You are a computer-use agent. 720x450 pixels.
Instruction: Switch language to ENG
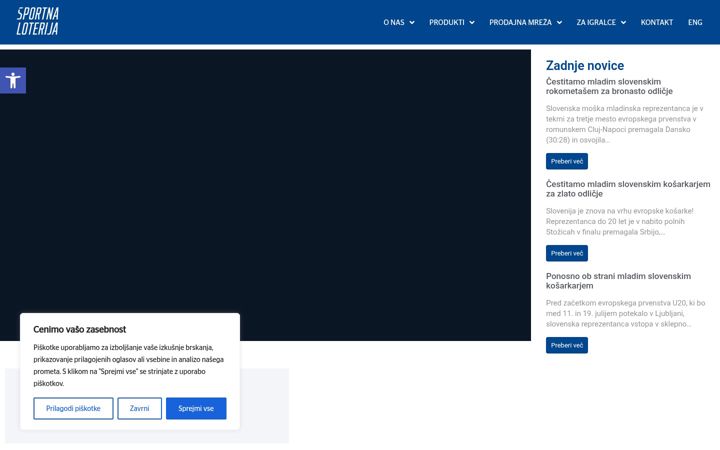click(695, 22)
